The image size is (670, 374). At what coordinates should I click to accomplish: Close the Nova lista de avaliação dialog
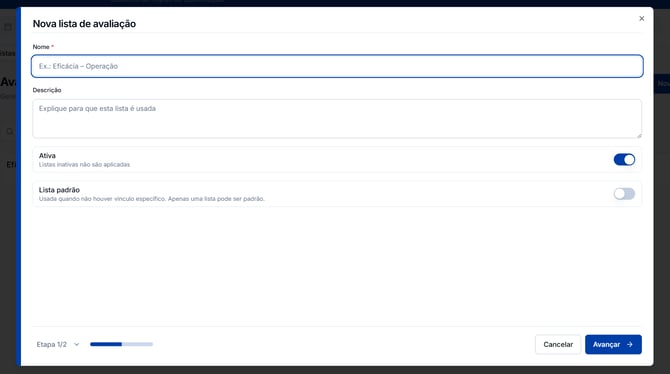[x=641, y=18]
